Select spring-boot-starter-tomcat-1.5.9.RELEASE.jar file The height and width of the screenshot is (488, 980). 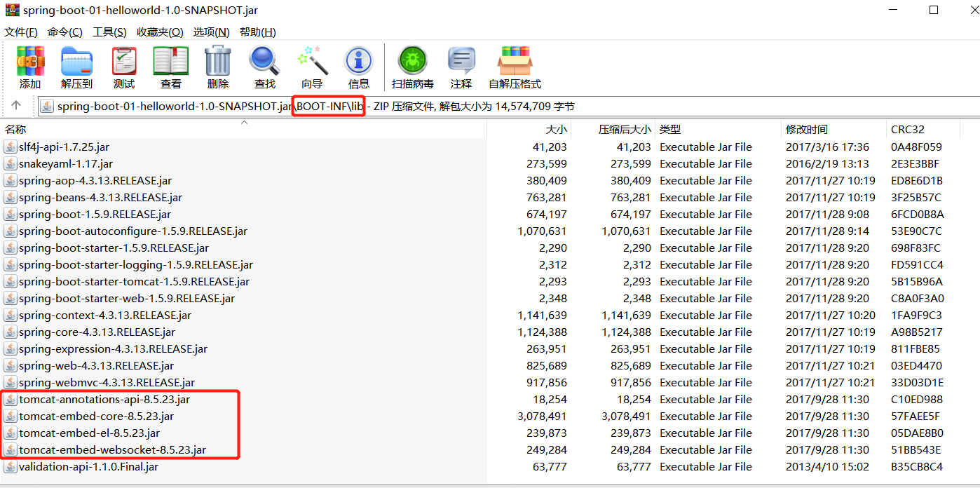(x=134, y=282)
